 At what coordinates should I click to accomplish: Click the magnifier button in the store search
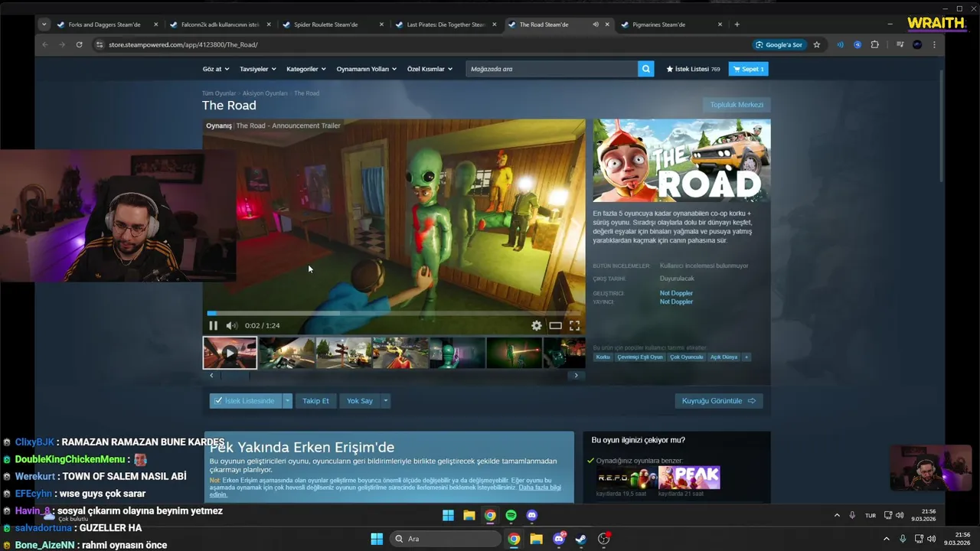click(x=646, y=69)
